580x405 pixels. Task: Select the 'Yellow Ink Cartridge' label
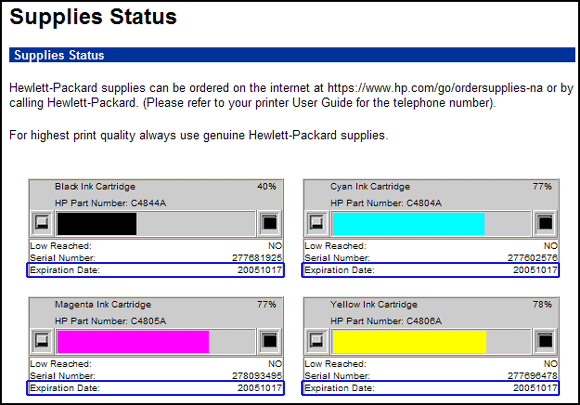coord(374,304)
